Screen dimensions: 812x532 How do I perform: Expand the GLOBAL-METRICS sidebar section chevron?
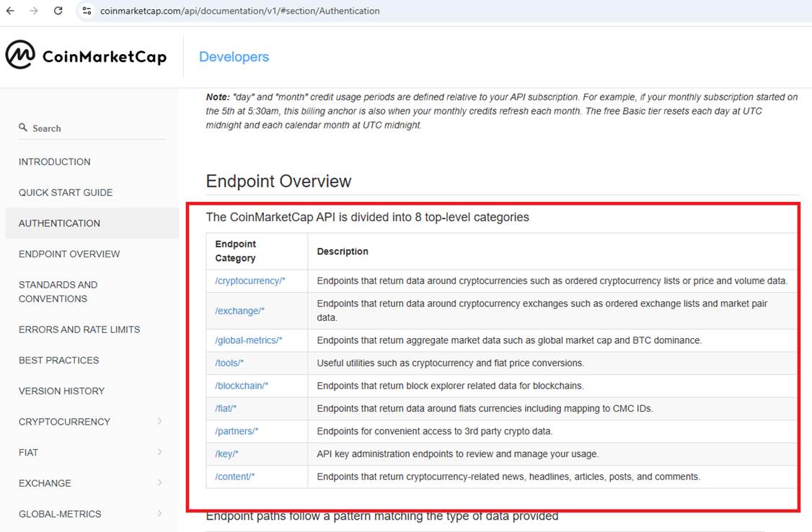[159, 513]
